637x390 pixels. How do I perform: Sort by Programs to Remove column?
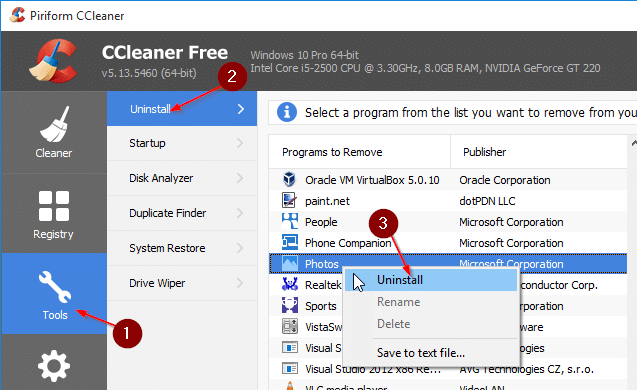(360, 152)
